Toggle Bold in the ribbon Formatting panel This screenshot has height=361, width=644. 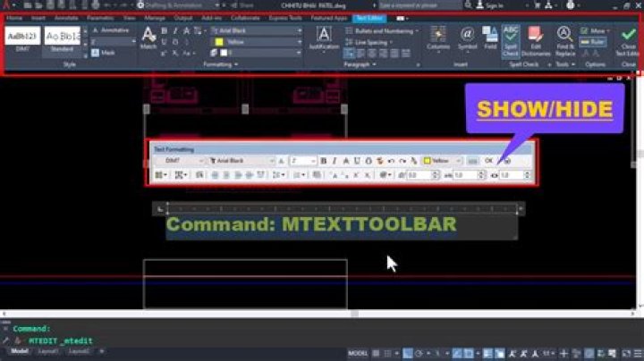coord(164,30)
